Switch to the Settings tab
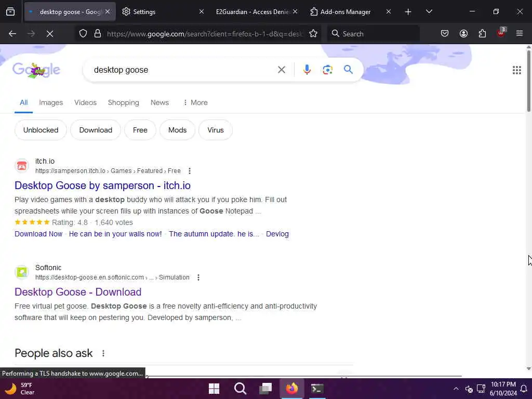This screenshot has height=399, width=532. (x=162, y=12)
